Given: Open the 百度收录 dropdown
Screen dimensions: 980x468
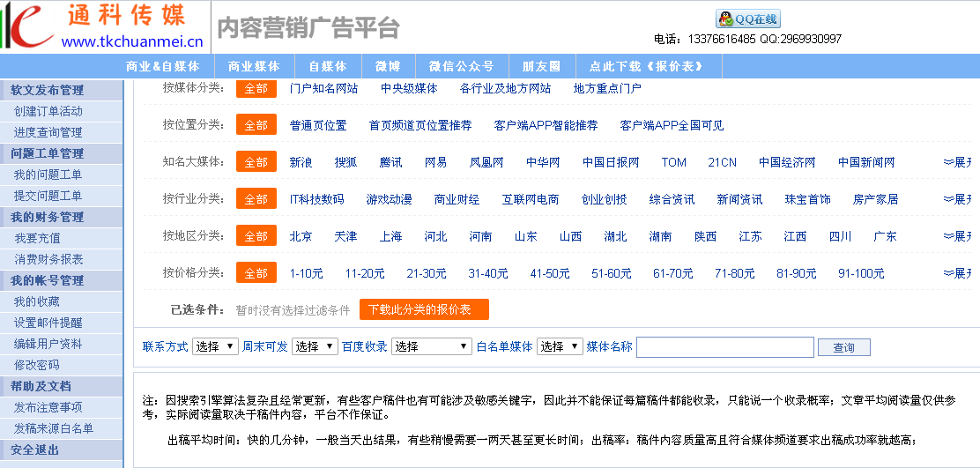Looking at the screenshot, I should [x=432, y=346].
